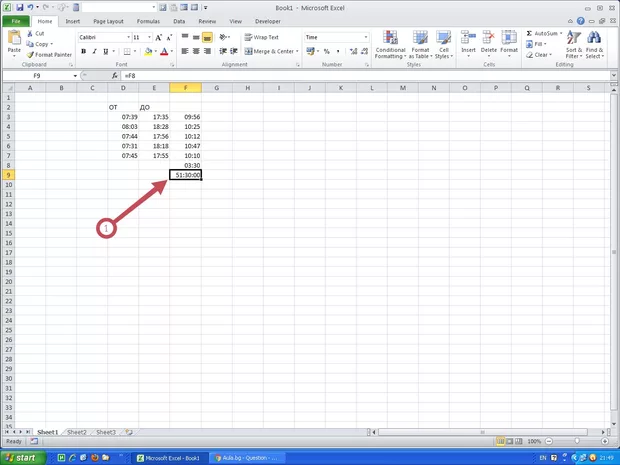Click the Help question mark icon
Viewport: 620px width, 465px height.
click(x=580, y=21)
